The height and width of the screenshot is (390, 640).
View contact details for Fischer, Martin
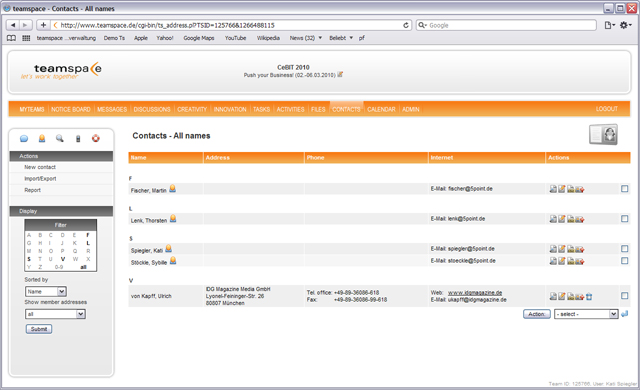553,189
